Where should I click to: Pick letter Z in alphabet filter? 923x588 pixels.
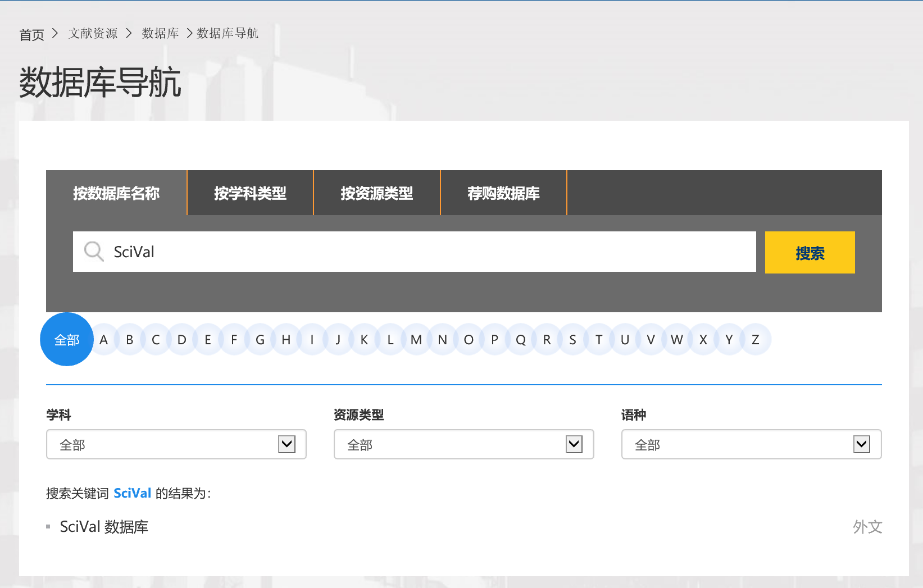tap(756, 340)
